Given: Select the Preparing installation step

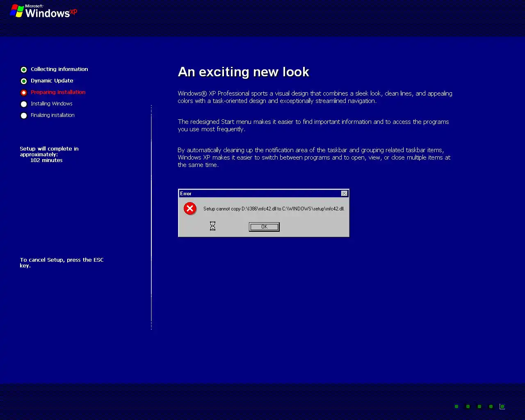Looking at the screenshot, I should [x=58, y=92].
